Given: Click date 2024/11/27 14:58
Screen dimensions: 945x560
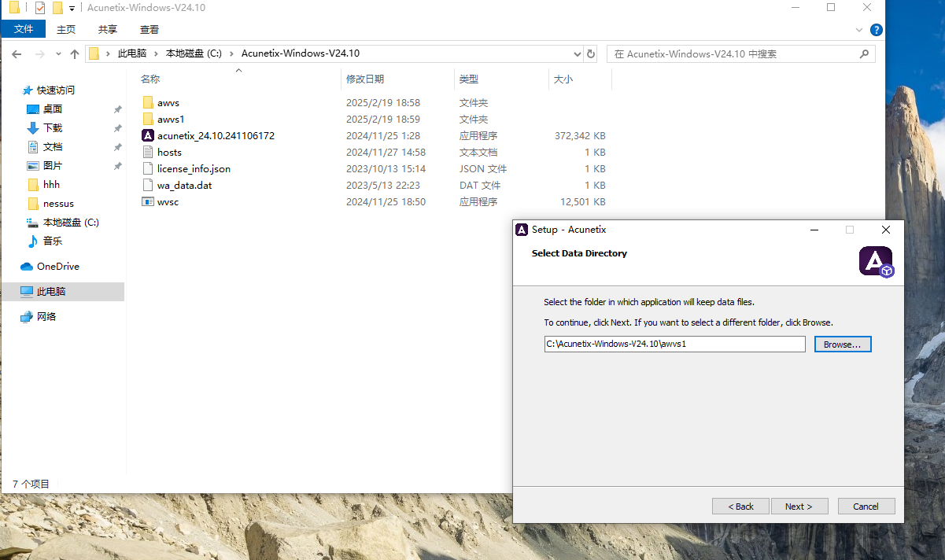Looking at the screenshot, I should click(x=386, y=153).
